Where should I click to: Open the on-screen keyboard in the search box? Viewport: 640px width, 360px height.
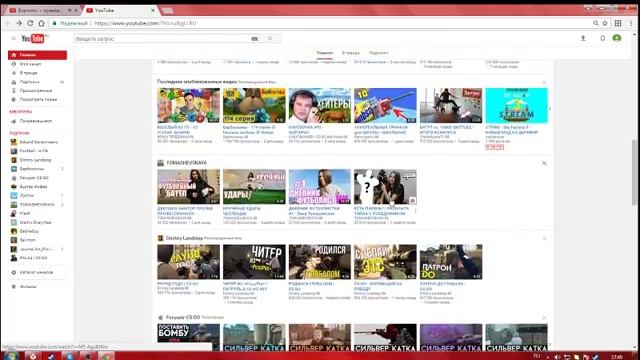tap(254, 39)
